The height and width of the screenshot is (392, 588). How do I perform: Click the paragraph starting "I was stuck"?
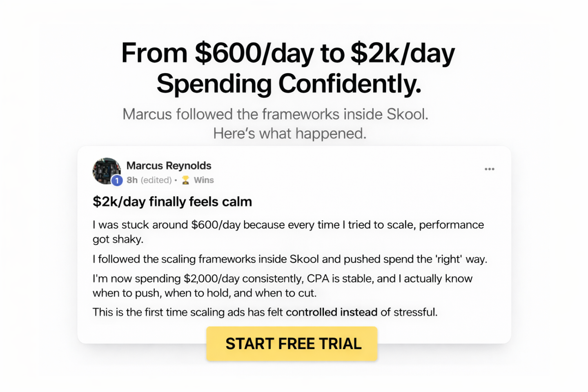tap(288, 225)
